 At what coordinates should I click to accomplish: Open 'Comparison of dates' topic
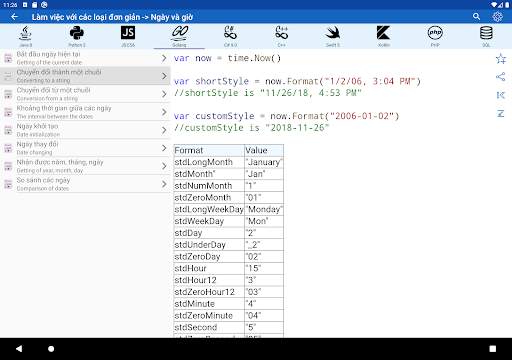[x=85, y=184]
